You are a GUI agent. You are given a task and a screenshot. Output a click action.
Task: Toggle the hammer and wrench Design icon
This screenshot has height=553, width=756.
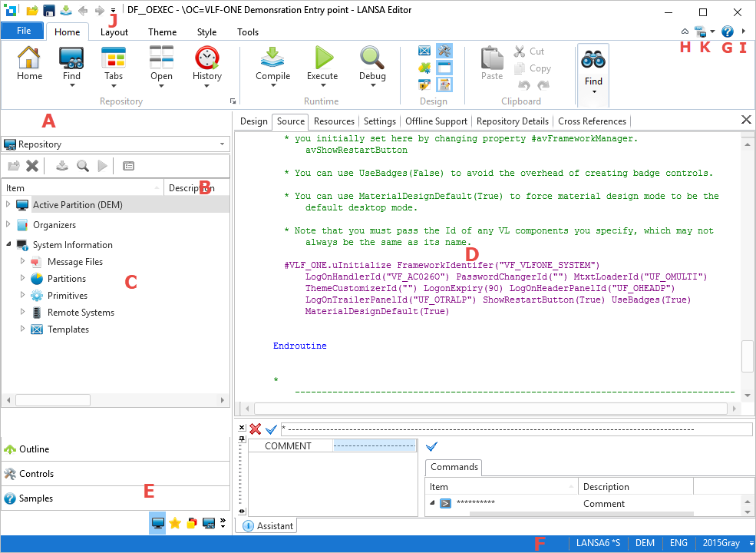[444, 51]
